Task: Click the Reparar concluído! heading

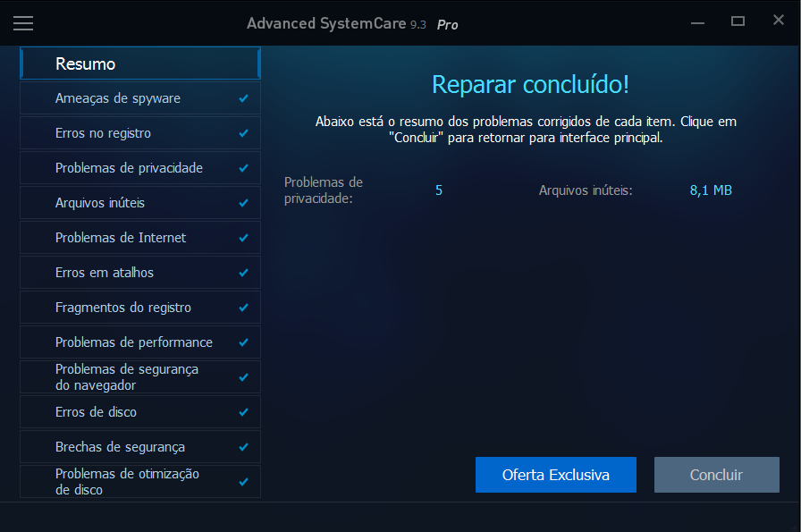Action: pyautogui.click(x=530, y=84)
